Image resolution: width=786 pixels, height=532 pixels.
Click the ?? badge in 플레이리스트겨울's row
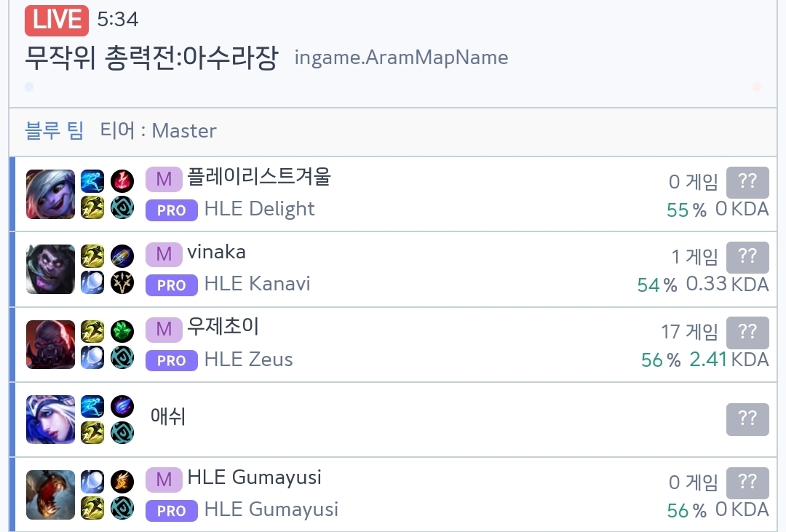[747, 182]
